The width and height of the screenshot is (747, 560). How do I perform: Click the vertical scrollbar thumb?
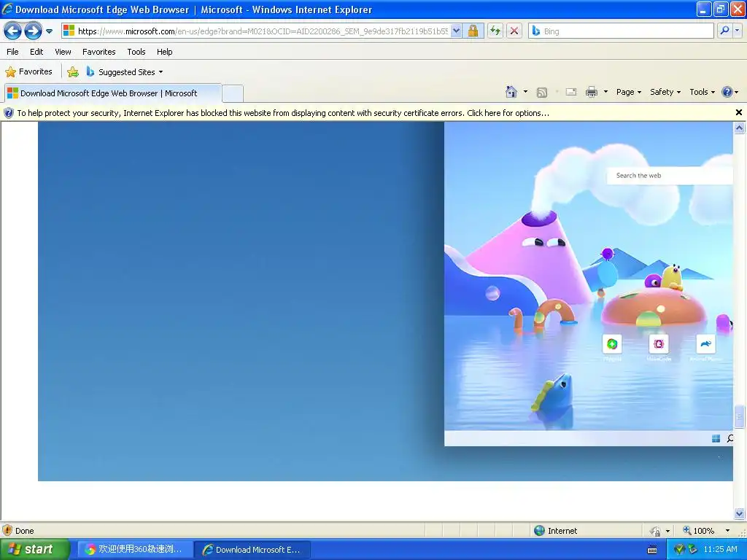739,416
